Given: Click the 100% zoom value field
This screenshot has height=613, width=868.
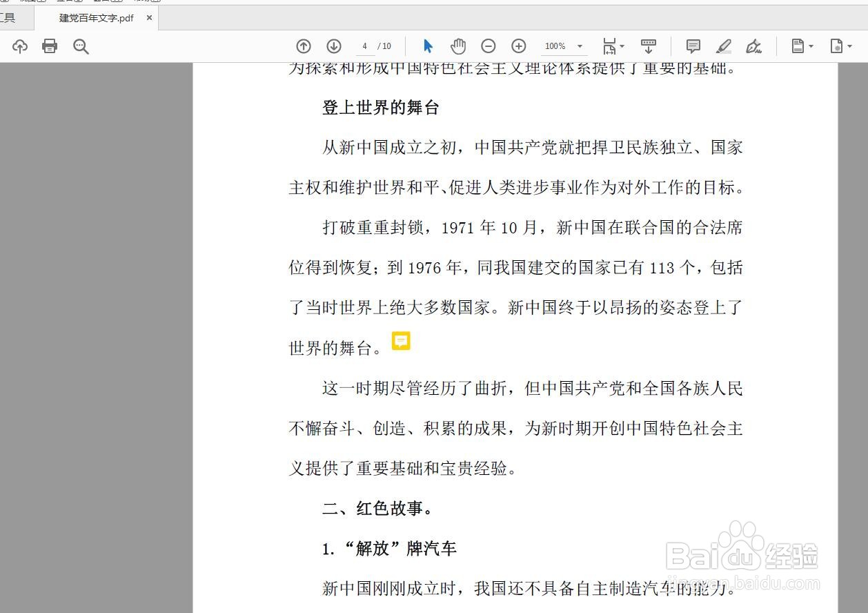Looking at the screenshot, I should coord(555,46).
